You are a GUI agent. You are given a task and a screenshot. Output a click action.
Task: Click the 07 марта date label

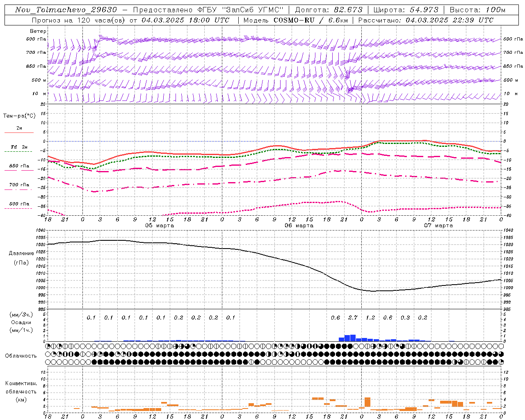click(438, 226)
